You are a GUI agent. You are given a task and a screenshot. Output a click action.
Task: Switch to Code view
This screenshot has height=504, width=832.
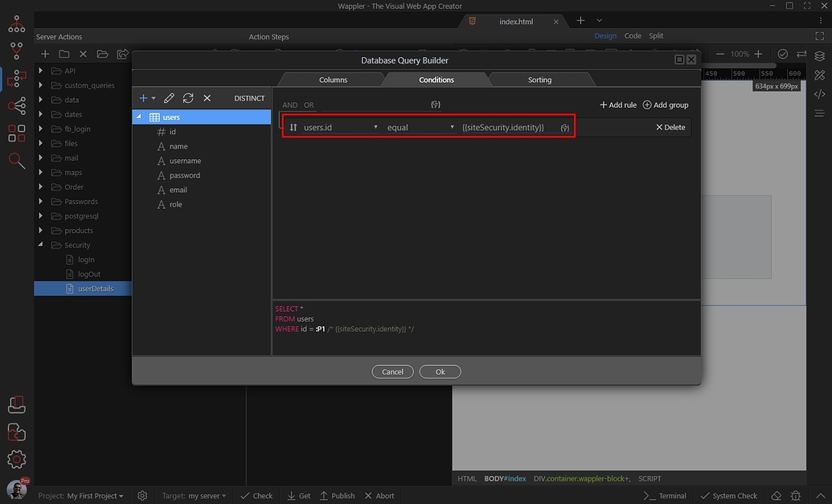point(633,35)
